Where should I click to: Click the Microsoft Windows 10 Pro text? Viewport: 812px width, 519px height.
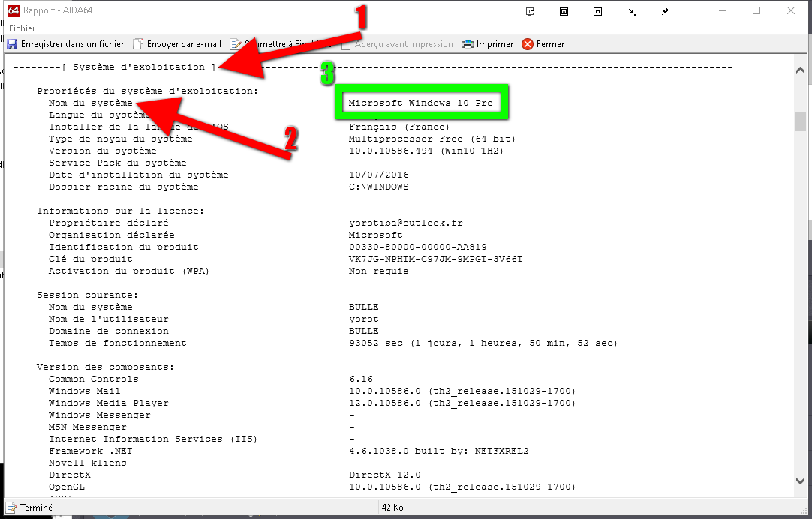pos(420,103)
